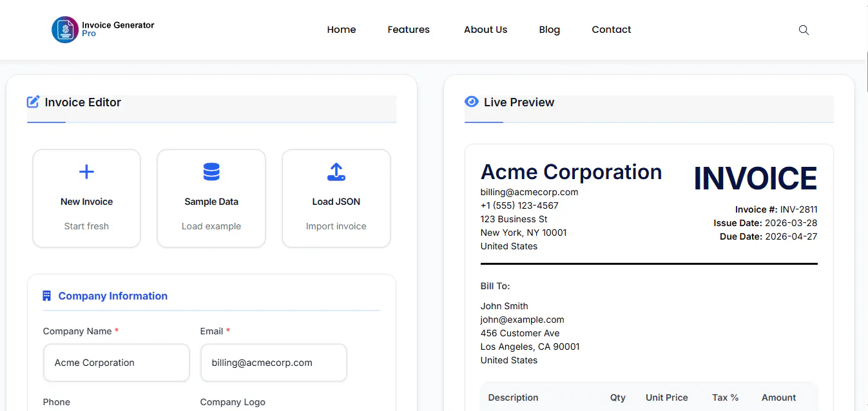This screenshot has width=868, height=411.
Task: Click customer name John Smith
Action: 504,306
